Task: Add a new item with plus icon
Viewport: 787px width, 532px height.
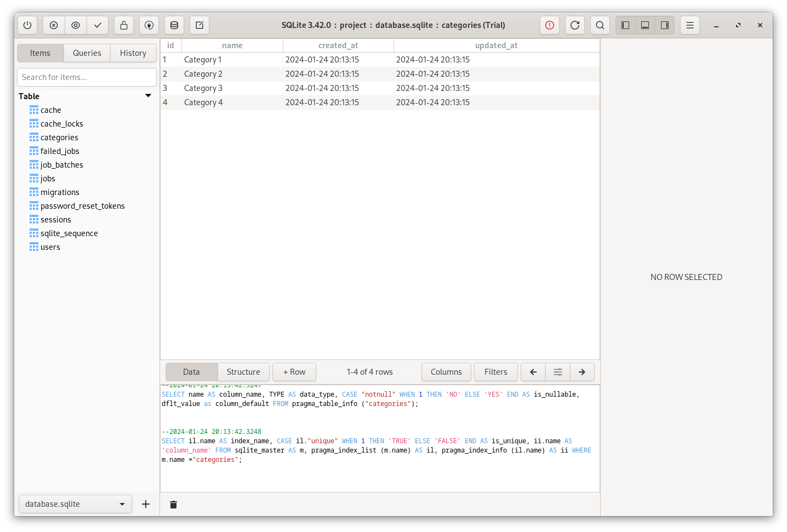Action: click(x=146, y=504)
